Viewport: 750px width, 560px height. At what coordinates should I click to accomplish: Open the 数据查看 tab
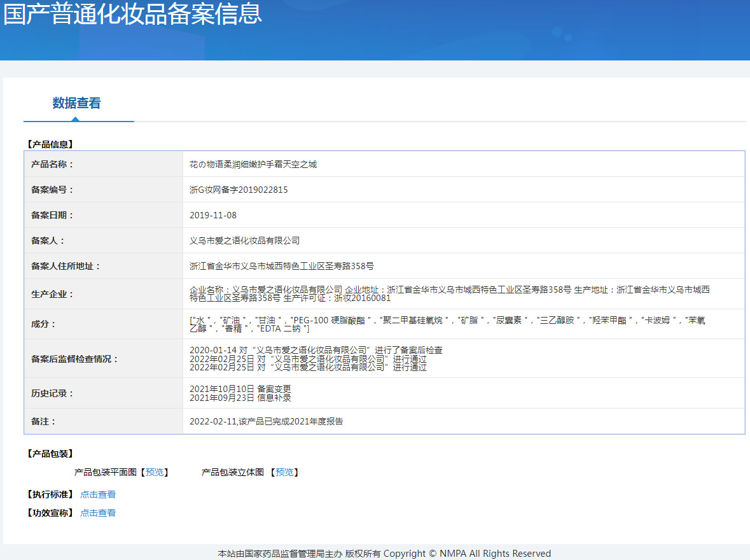pyautogui.click(x=76, y=103)
